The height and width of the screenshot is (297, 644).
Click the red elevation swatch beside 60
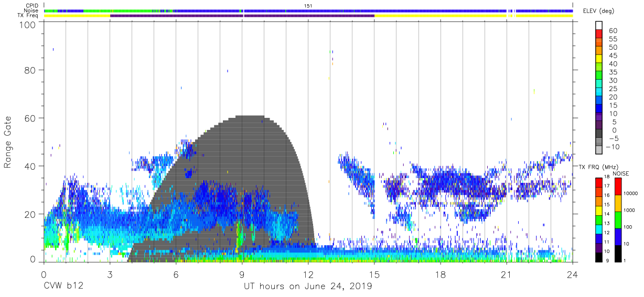pos(599,34)
